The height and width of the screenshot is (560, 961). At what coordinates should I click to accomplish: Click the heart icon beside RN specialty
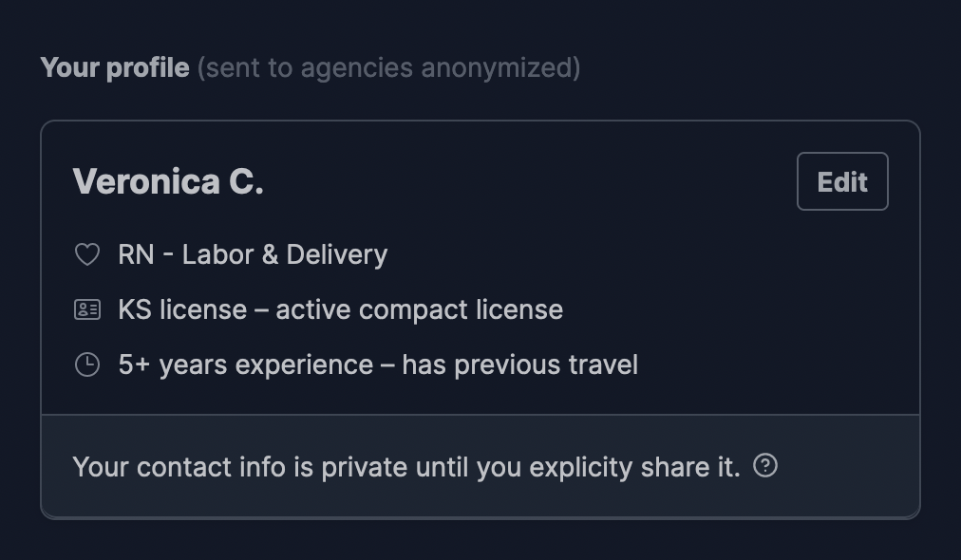click(x=87, y=255)
